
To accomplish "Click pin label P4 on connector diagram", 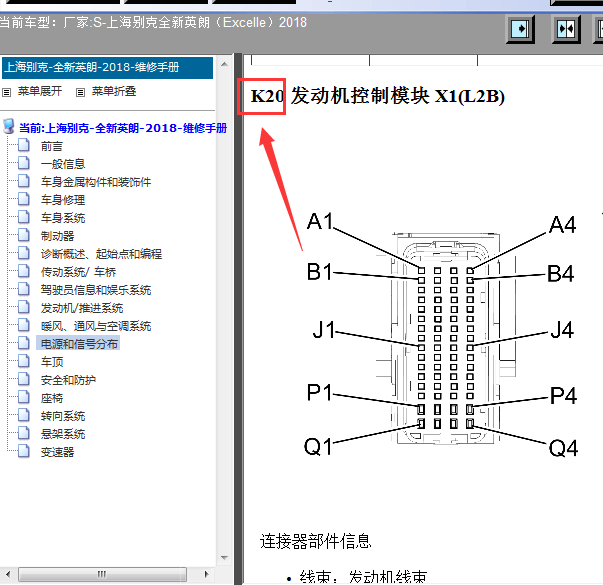I will [x=563, y=395].
